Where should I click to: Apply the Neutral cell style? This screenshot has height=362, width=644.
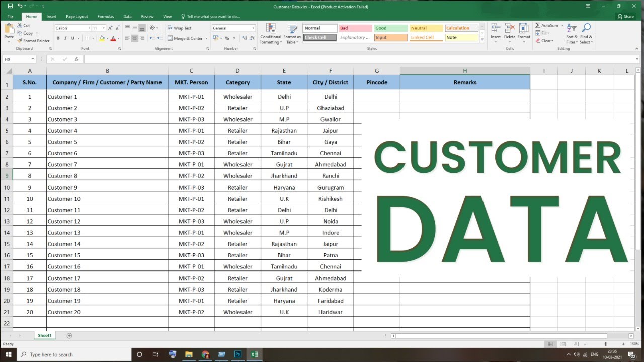point(426,28)
